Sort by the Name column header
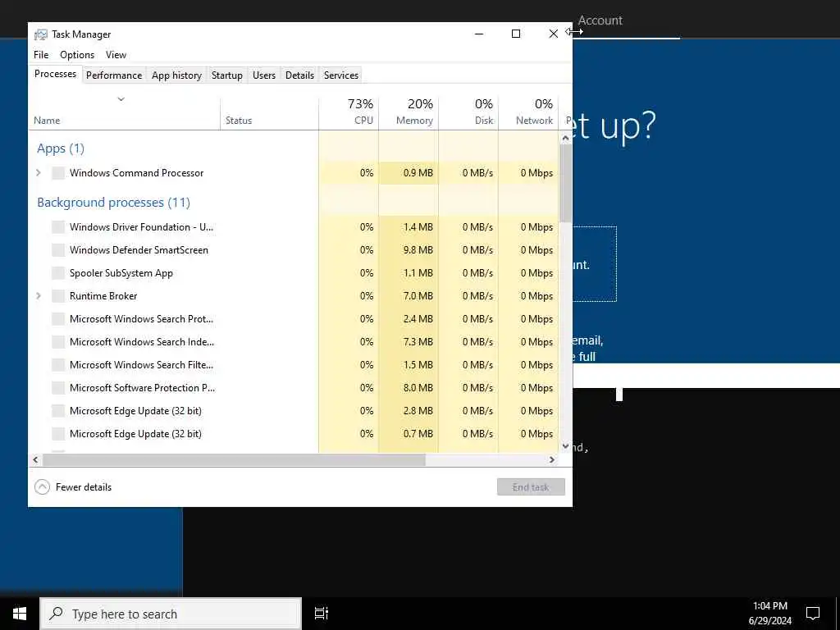Viewport: 840px width, 630px height. coord(125,112)
